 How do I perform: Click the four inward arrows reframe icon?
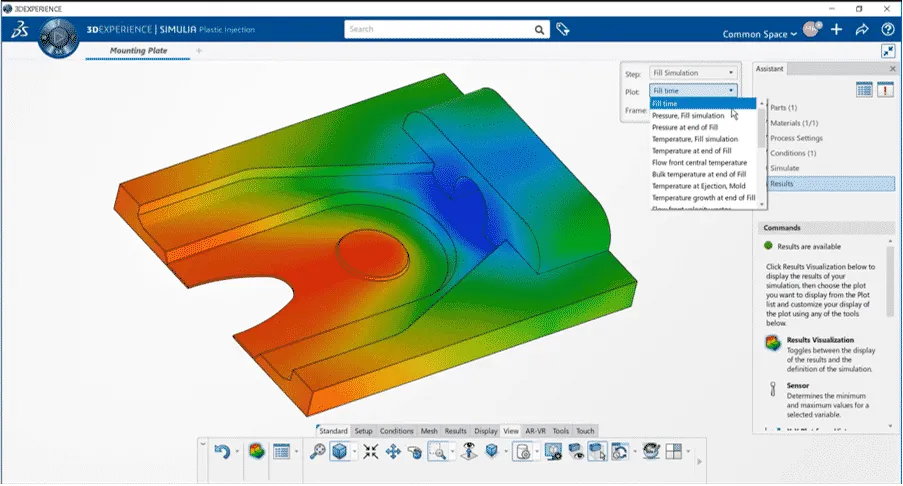(370, 451)
